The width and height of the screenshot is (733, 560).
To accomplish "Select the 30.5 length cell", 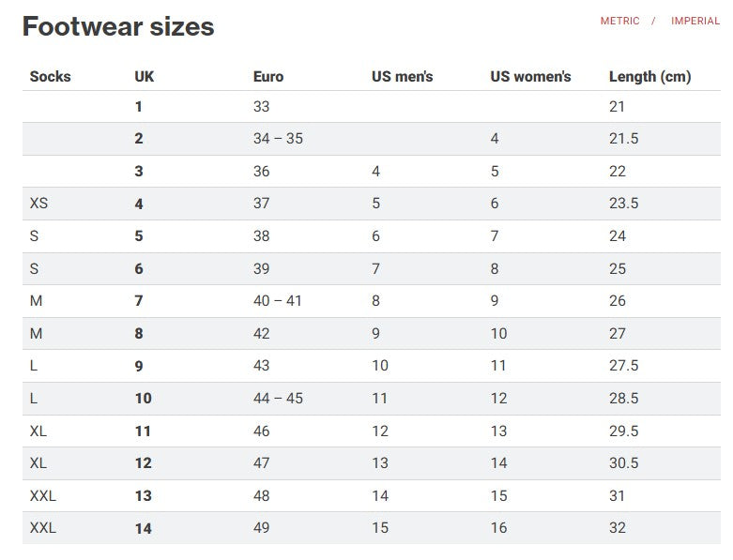I will click(623, 463).
